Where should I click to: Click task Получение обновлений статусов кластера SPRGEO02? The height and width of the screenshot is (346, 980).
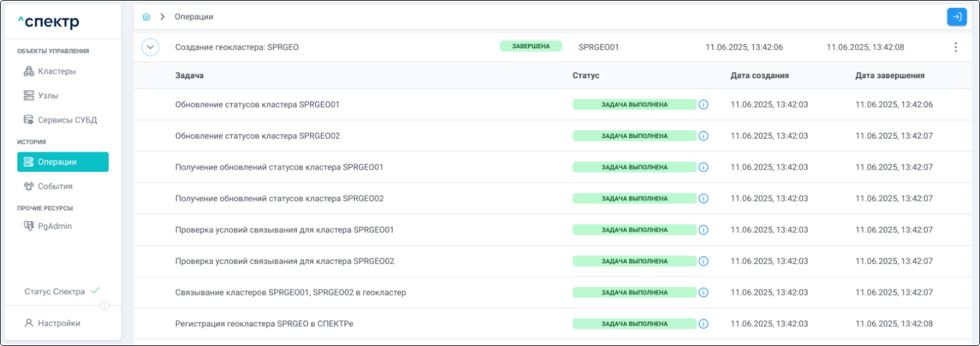click(279, 198)
